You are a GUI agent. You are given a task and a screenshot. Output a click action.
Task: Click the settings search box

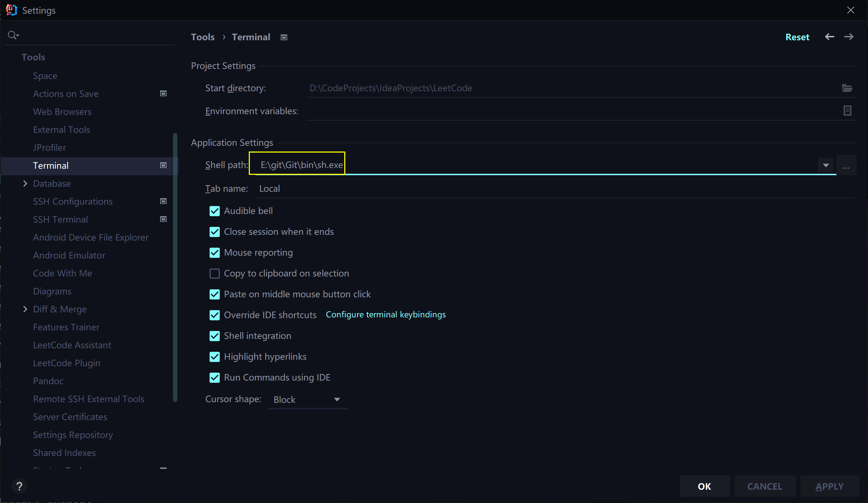click(x=90, y=35)
